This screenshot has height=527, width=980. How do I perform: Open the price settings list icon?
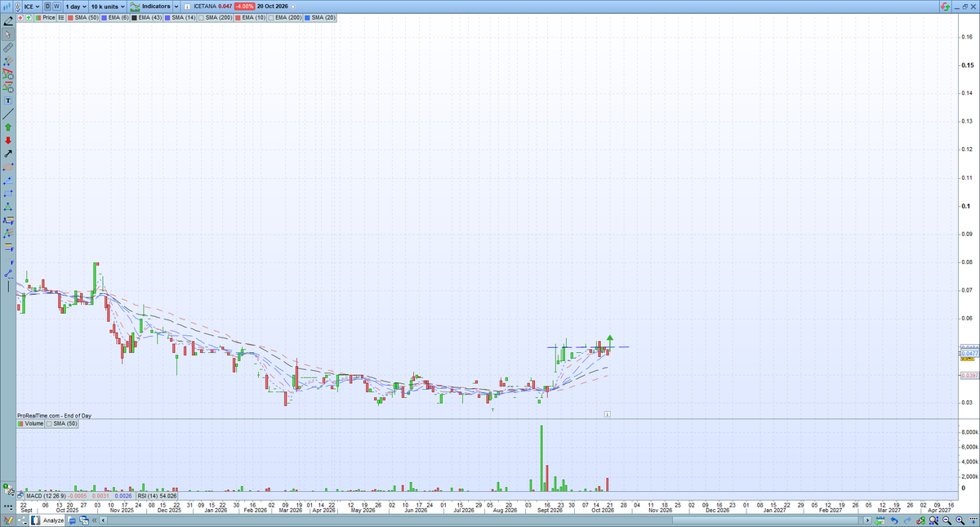(x=61, y=17)
